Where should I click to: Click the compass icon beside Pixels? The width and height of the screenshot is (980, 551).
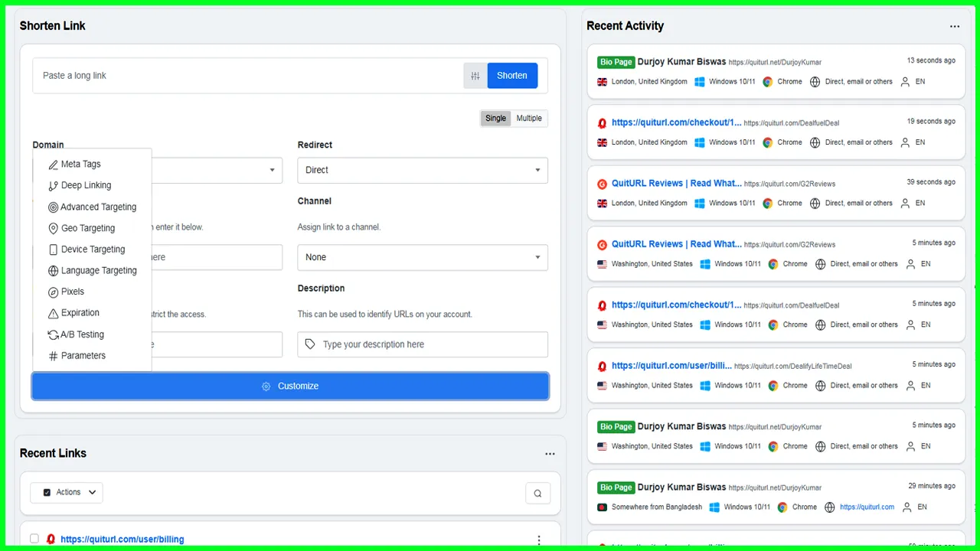(x=53, y=292)
